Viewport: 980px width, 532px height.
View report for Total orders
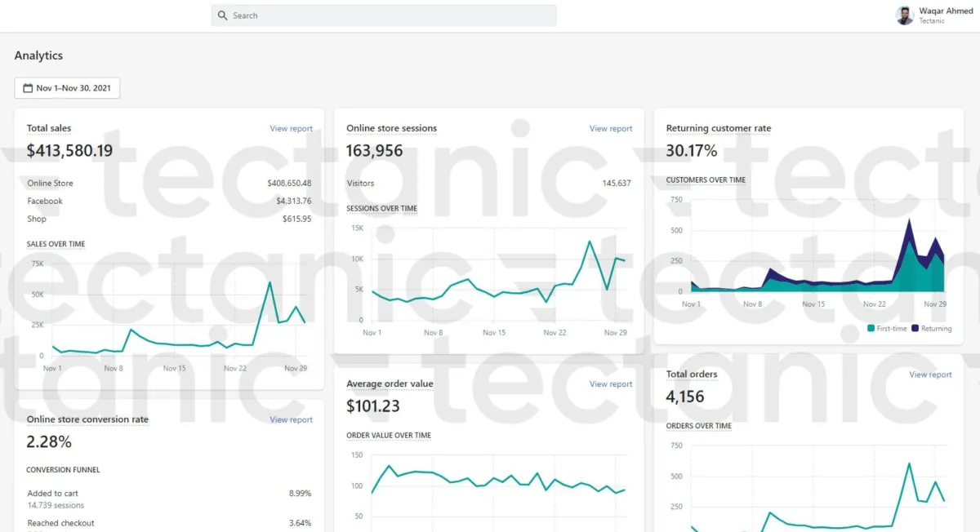coord(931,375)
